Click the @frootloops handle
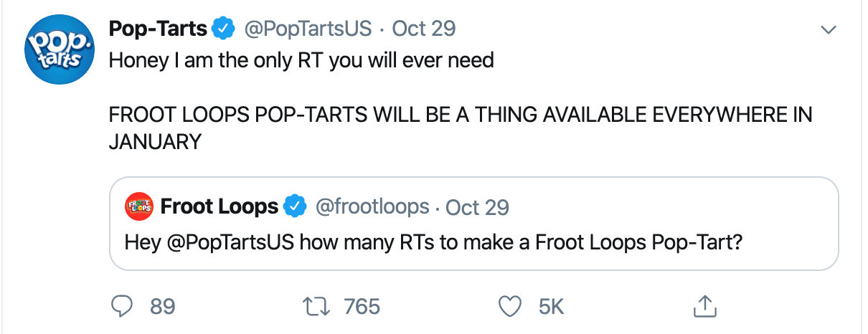This screenshot has width=868, height=334. tap(372, 207)
